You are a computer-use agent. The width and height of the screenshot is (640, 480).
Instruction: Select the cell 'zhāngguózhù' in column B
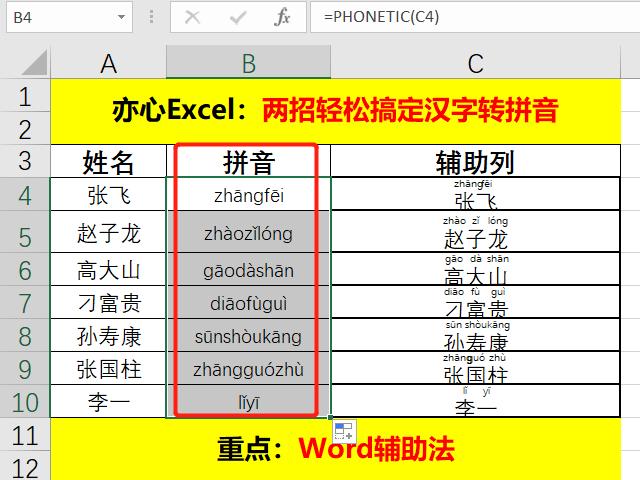(249, 368)
